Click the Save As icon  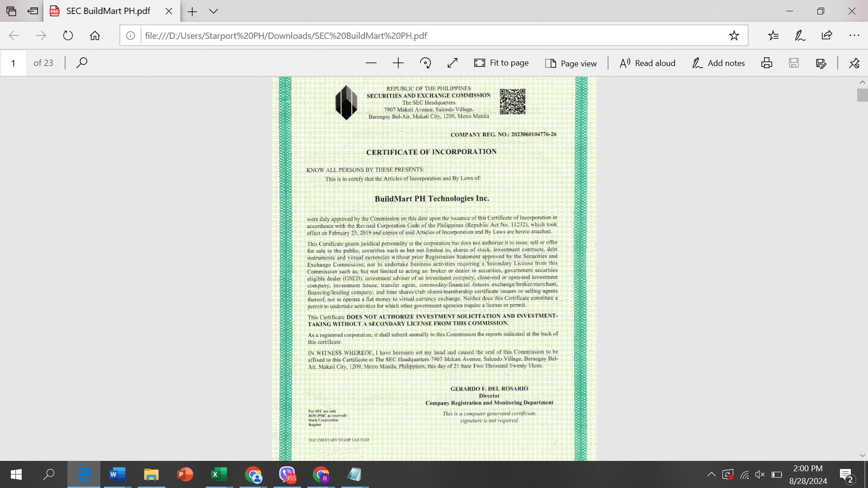tap(821, 63)
